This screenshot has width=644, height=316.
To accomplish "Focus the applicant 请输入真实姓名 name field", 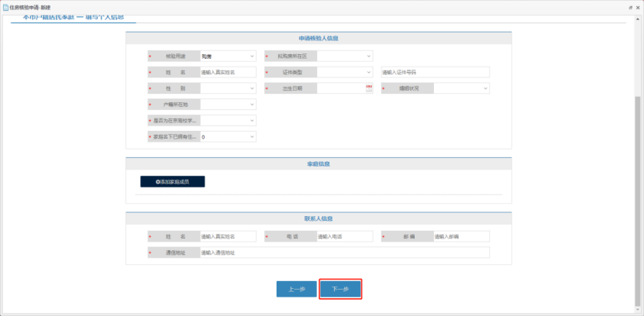I will [228, 72].
